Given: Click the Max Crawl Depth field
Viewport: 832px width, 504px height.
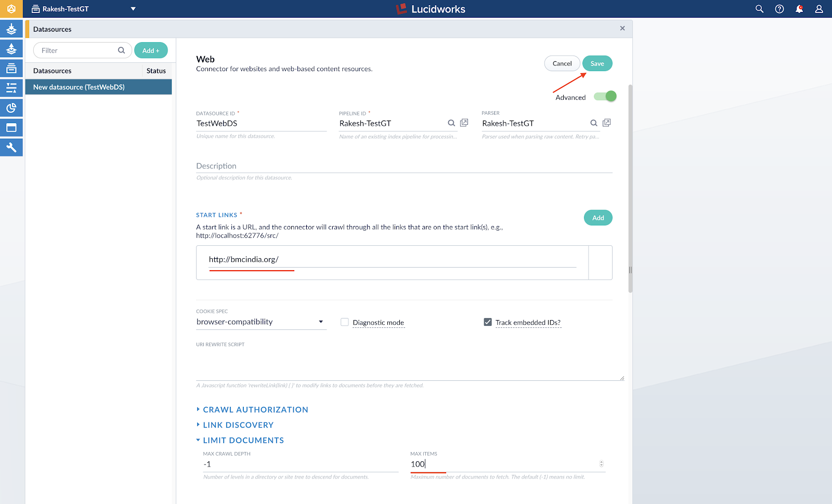Looking at the screenshot, I should (301, 465).
